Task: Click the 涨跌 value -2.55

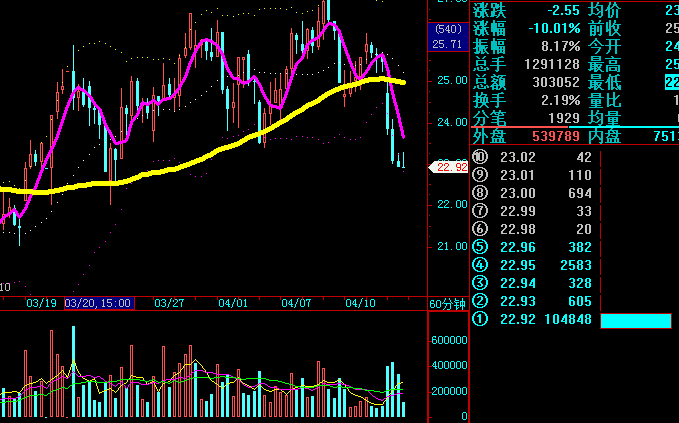Action: coord(563,10)
